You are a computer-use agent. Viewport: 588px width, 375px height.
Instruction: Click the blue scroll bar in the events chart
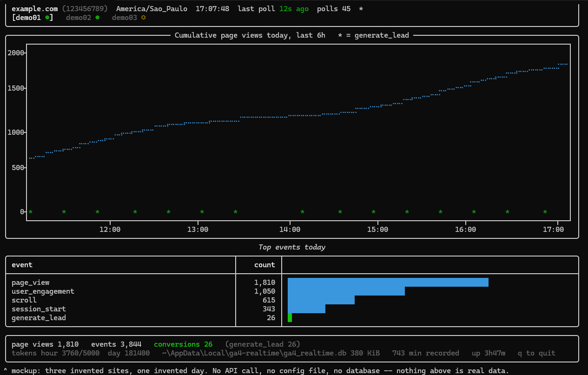pos(321,300)
